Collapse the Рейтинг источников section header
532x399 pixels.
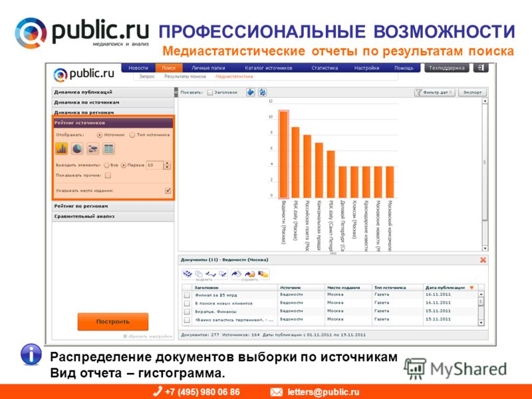click(113, 123)
